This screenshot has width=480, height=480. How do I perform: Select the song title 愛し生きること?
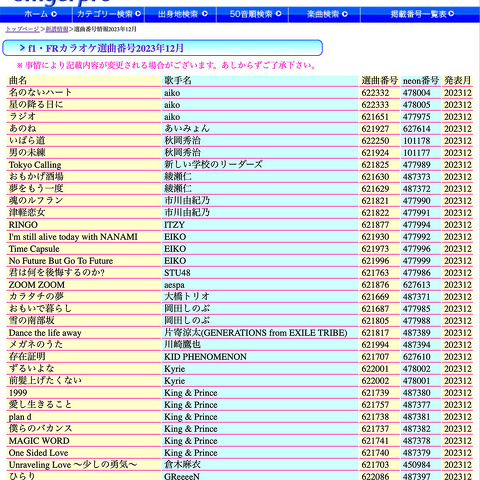tap(40, 404)
